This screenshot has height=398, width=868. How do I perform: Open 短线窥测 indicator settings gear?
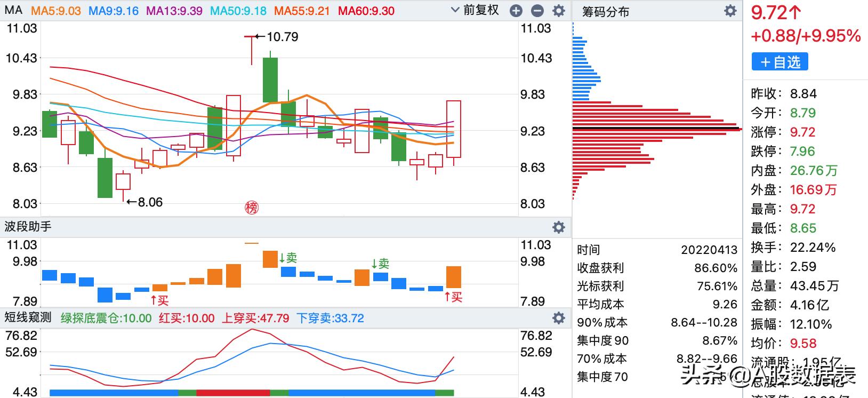tap(558, 318)
